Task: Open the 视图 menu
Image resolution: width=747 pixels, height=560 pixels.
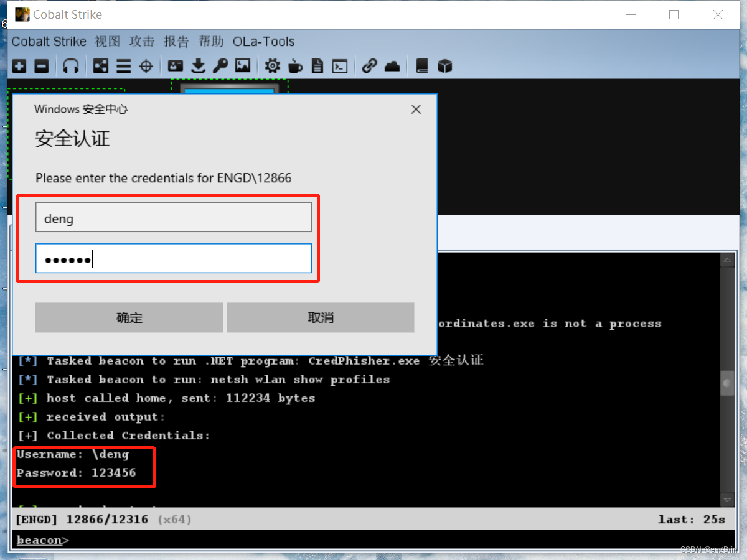Action: 108,42
